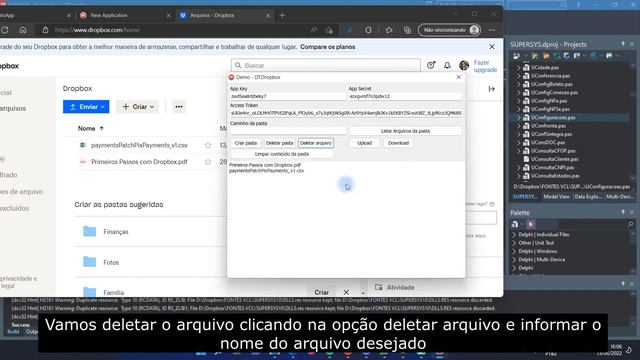The width and height of the screenshot is (640, 360).
Task: Open the three-dots more options in Dropbox
Action: (x=179, y=107)
